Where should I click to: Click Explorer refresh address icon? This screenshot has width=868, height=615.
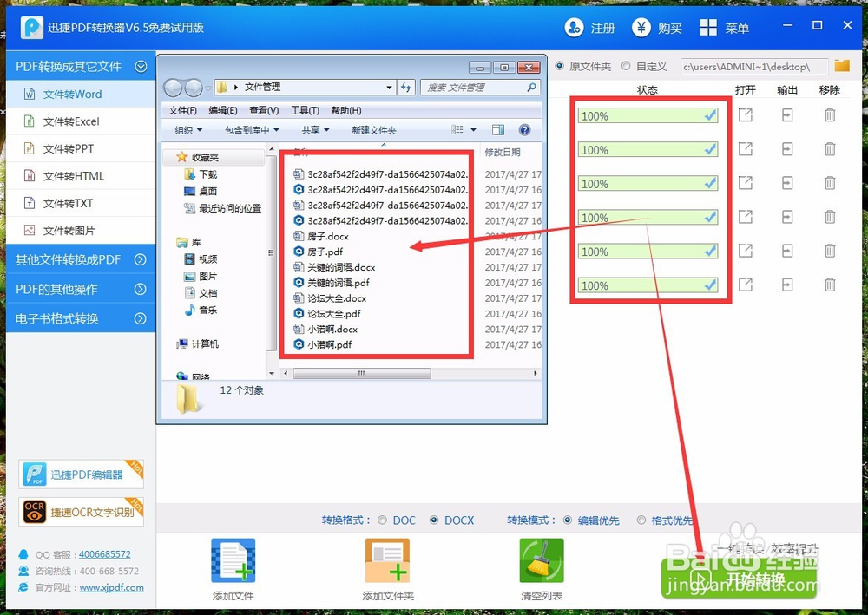[x=406, y=88]
